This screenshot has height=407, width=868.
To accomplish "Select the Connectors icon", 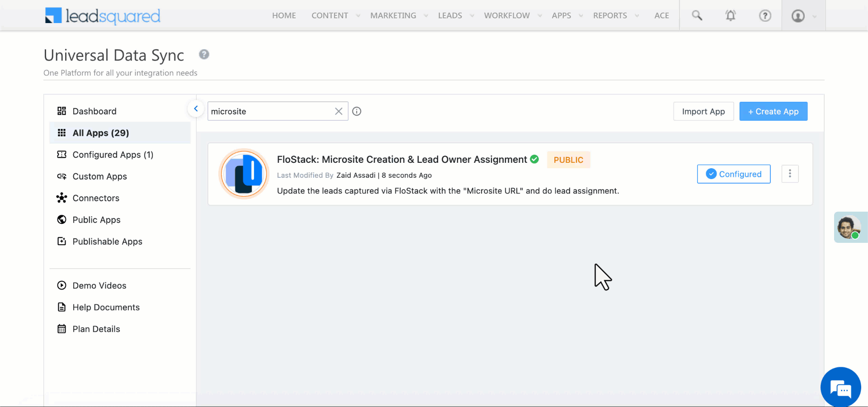I will tap(62, 198).
